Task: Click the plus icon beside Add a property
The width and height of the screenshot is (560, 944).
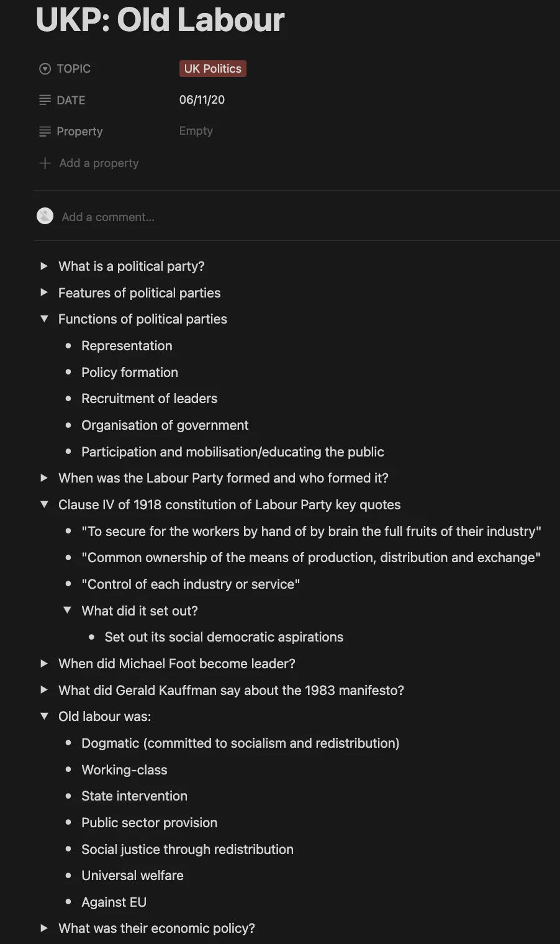Action: (x=45, y=163)
